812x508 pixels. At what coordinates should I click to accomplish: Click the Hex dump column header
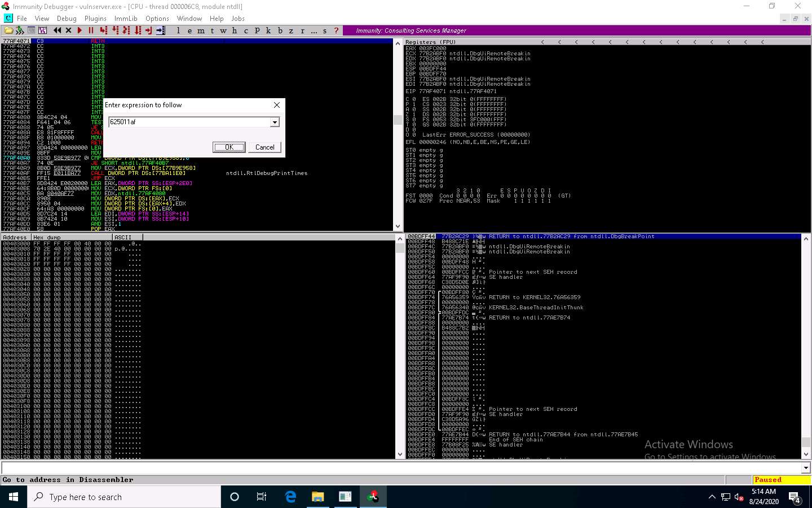(x=72, y=237)
